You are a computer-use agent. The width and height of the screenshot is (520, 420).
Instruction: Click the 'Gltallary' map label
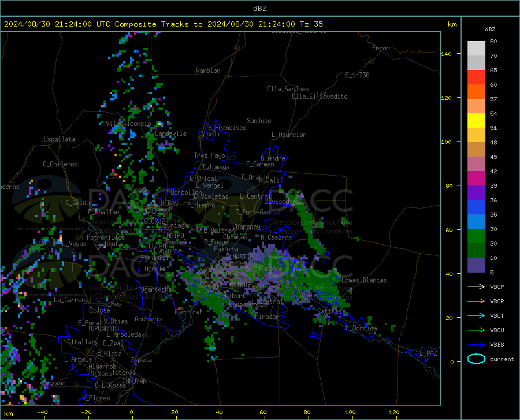83,342
